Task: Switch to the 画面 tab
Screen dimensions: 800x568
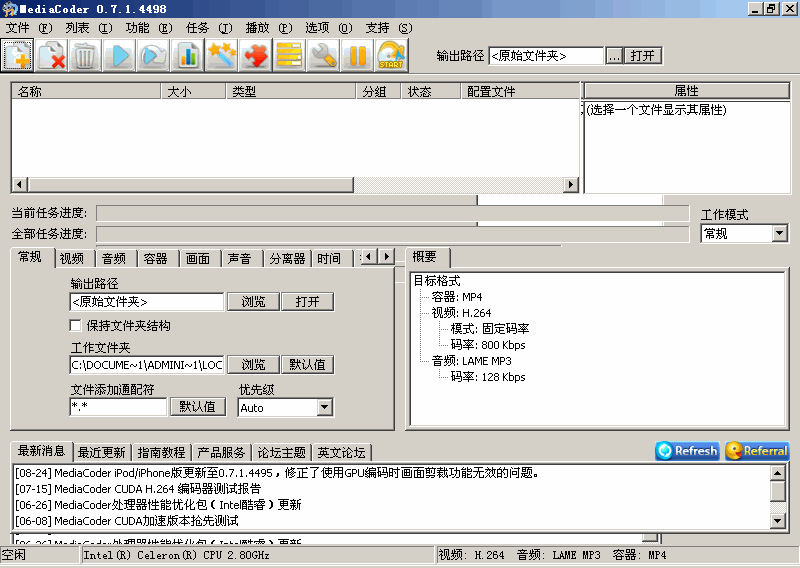Action: pyautogui.click(x=198, y=259)
